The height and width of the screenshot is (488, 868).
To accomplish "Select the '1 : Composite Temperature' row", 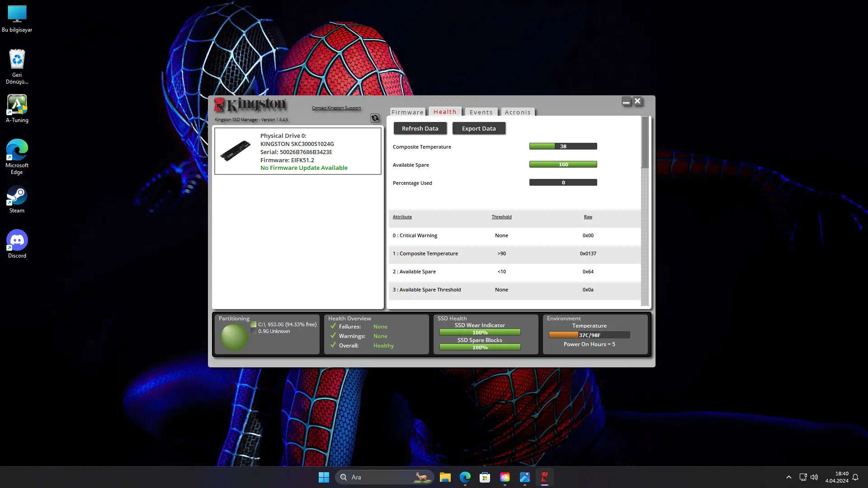I will coord(514,253).
